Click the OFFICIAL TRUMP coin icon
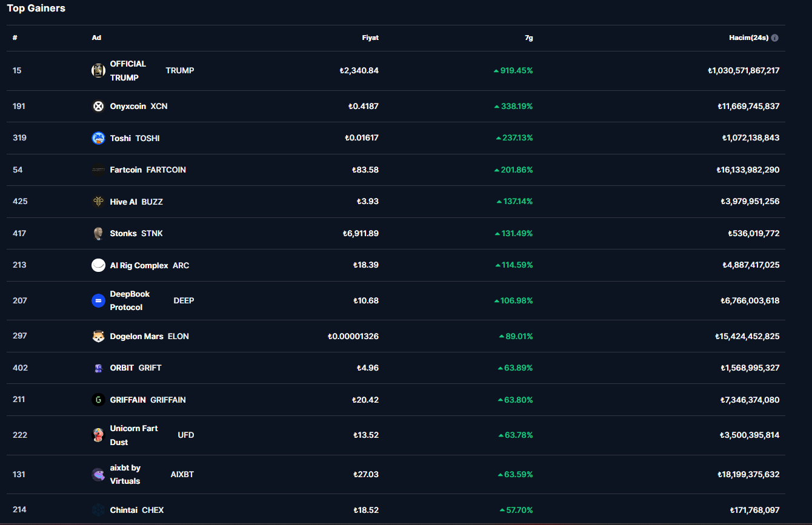Image resolution: width=812 pixels, height=525 pixels. pyautogui.click(x=98, y=71)
